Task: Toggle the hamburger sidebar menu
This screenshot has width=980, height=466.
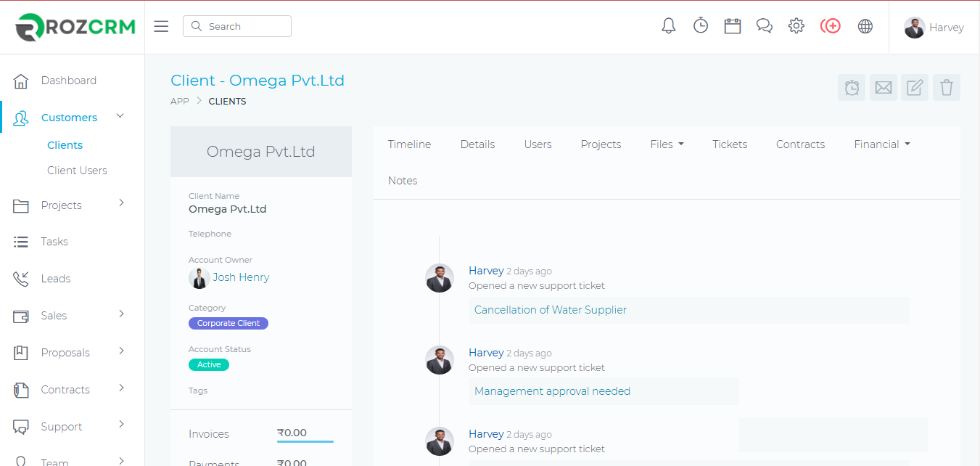Action: coord(161,26)
